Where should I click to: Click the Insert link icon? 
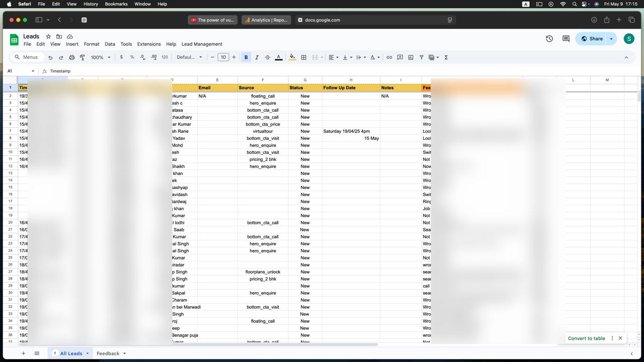coord(389,57)
